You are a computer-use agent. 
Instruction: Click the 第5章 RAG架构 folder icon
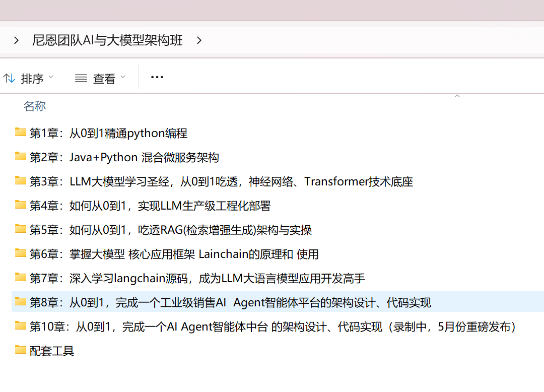tap(20, 229)
